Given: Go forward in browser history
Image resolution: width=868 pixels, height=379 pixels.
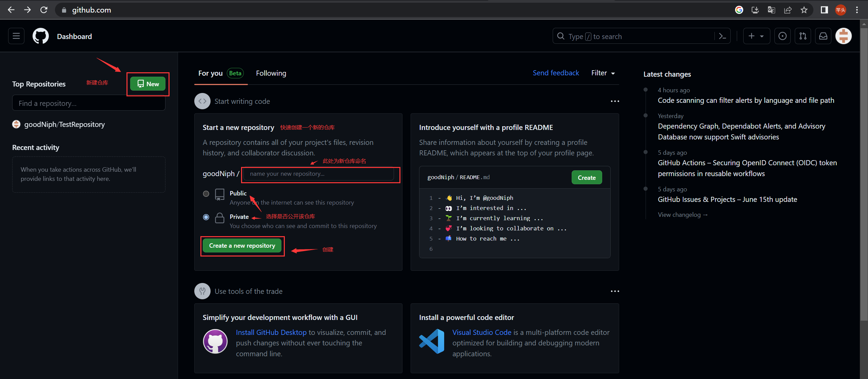Looking at the screenshot, I should click(x=27, y=10).
